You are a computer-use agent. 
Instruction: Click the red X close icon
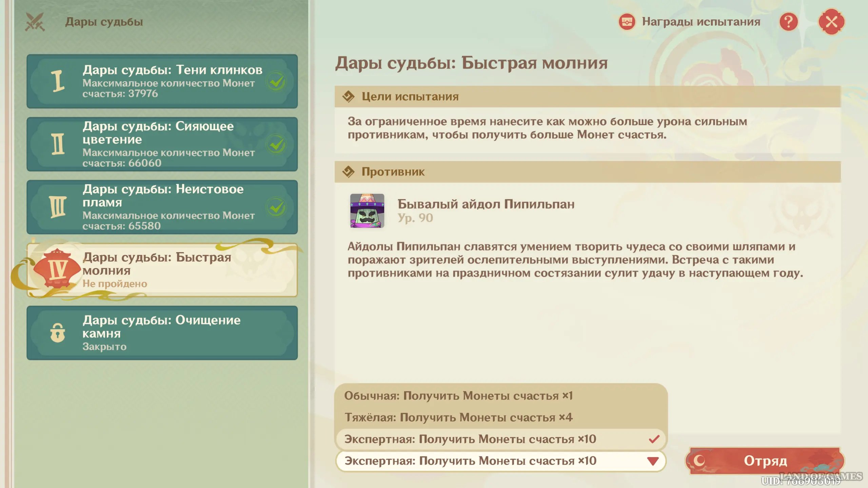831,22
